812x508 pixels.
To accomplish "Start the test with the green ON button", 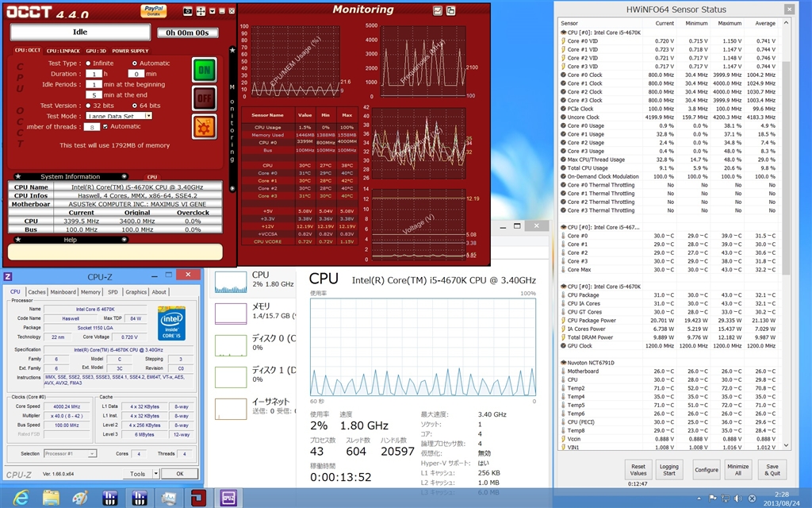I will tap(205, 70).
